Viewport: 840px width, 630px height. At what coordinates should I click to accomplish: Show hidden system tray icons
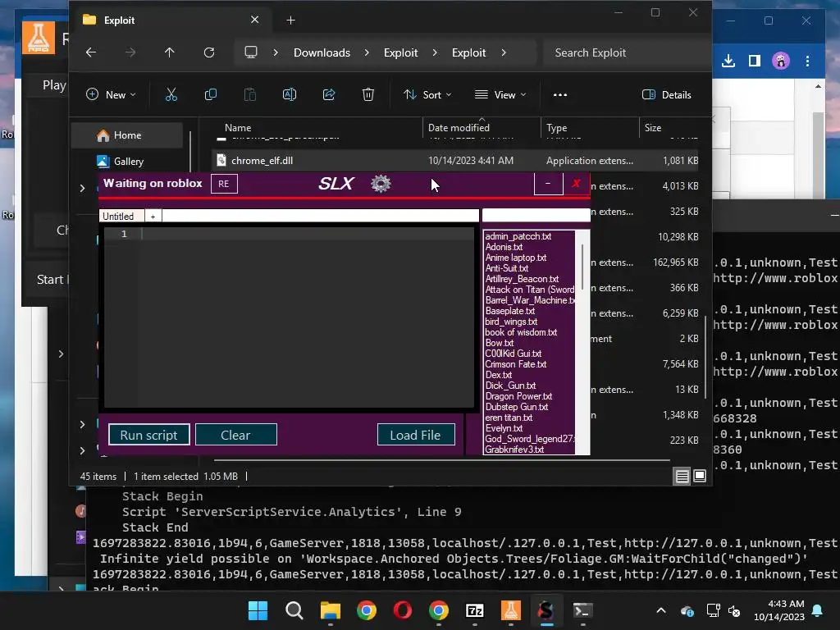pyautogui.click(x=661, y=610)
